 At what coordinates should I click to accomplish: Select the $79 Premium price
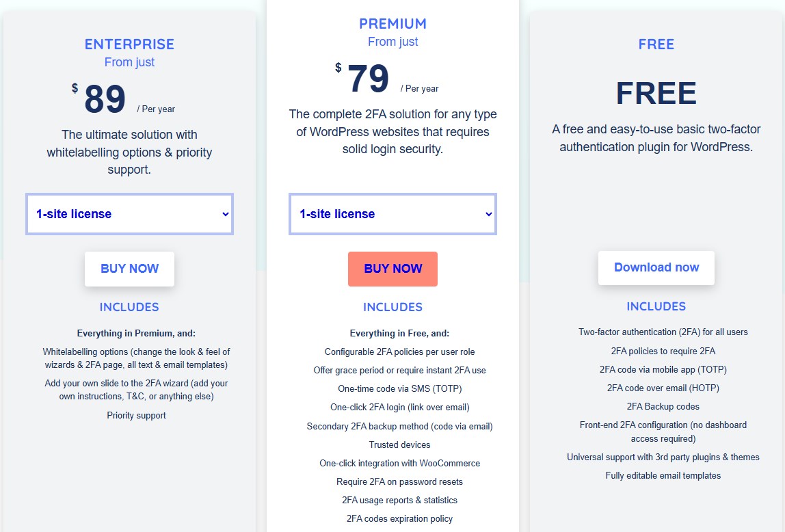tap(368, 79)
